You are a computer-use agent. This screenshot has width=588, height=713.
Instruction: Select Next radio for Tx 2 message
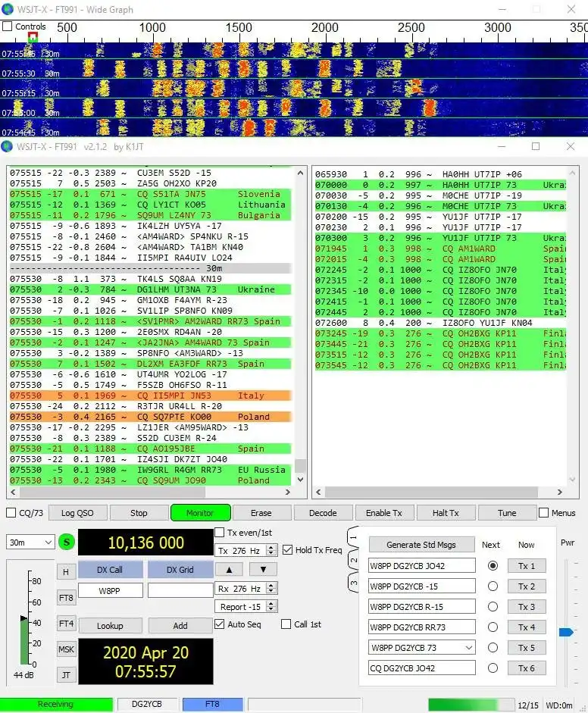(x=493, y=586)
